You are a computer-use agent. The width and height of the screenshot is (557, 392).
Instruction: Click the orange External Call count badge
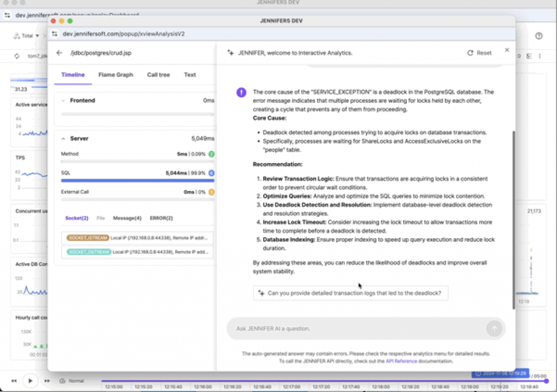pos(212,192)
